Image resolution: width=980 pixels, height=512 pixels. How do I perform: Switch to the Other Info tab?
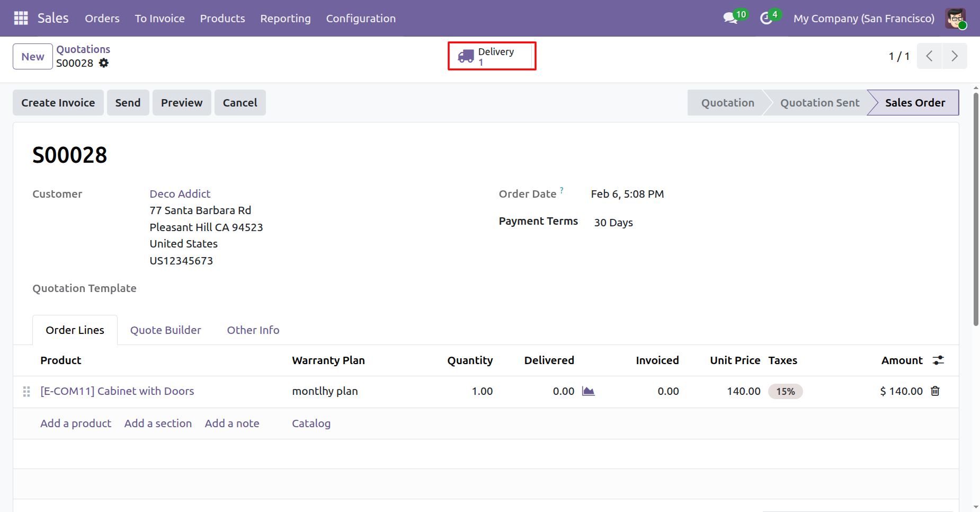pos(253,330)
